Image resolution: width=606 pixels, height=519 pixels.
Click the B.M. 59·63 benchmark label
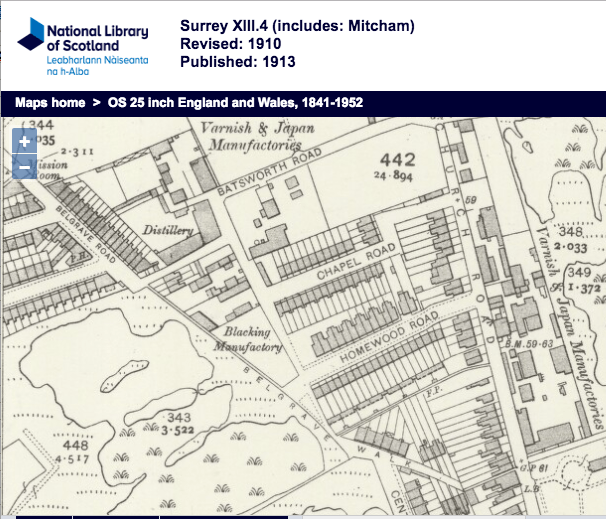pos(529,344)
